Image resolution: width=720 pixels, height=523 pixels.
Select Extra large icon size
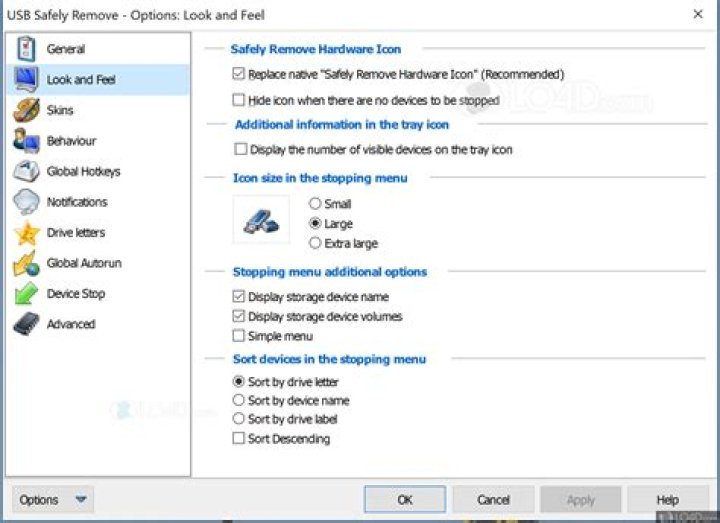coord(315,243)
